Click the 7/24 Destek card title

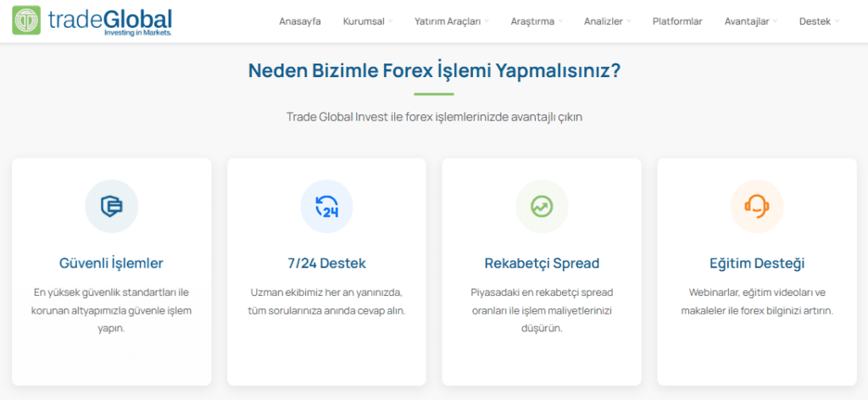326,264
